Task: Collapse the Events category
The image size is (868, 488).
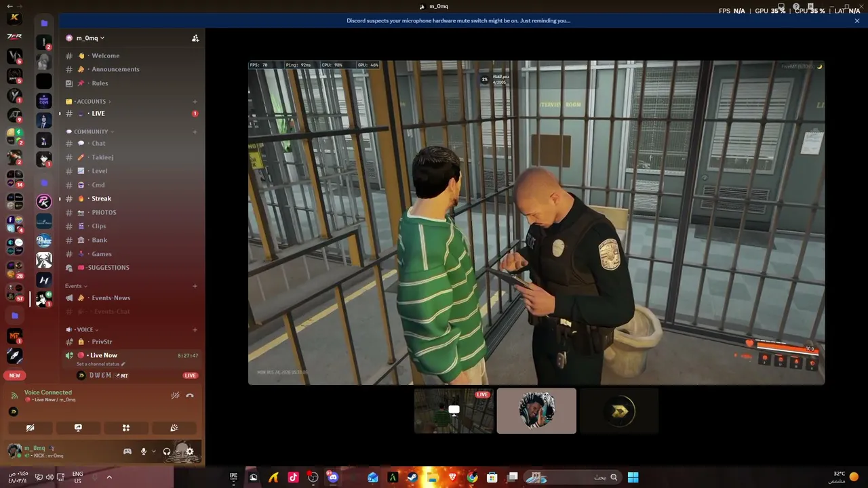Action: point(76,286)
